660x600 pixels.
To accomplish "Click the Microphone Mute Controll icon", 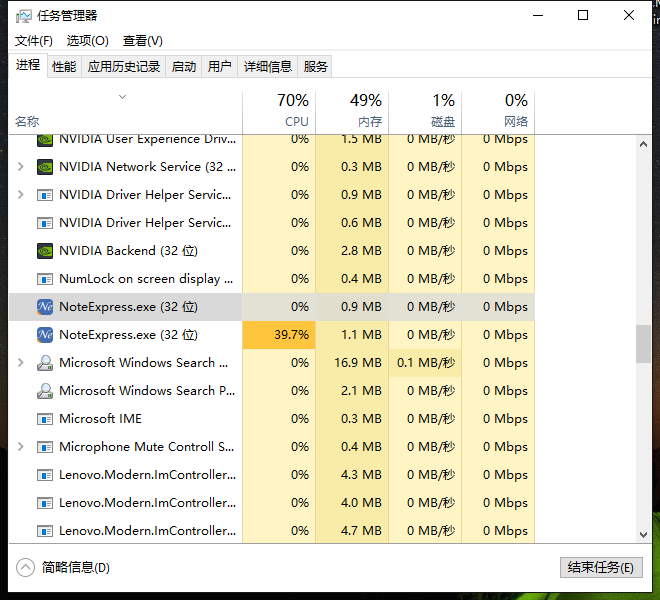I will [x=45, y=447].
